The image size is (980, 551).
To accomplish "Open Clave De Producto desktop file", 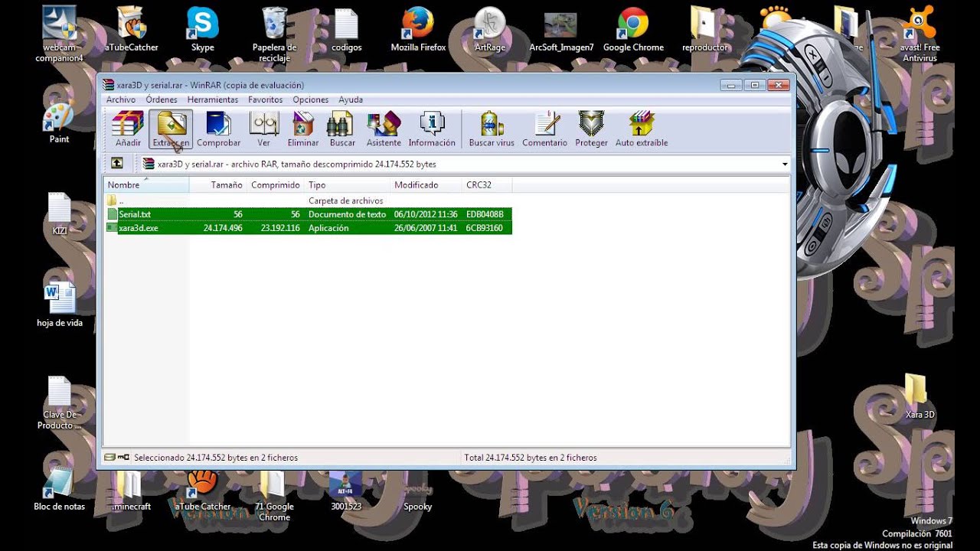I will [59, 403].
